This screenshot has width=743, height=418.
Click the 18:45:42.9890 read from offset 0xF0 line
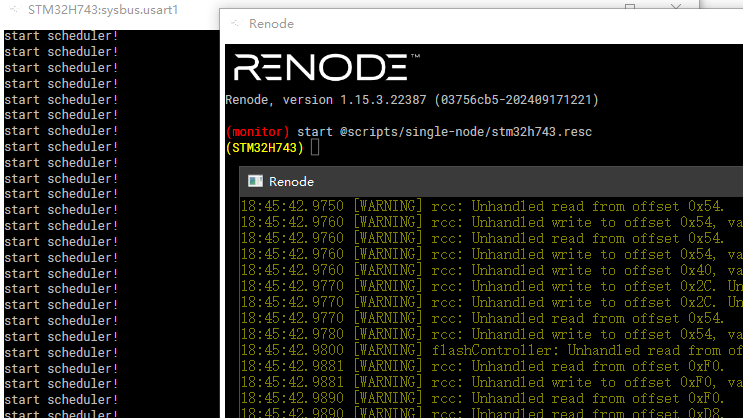coord(482,398)
